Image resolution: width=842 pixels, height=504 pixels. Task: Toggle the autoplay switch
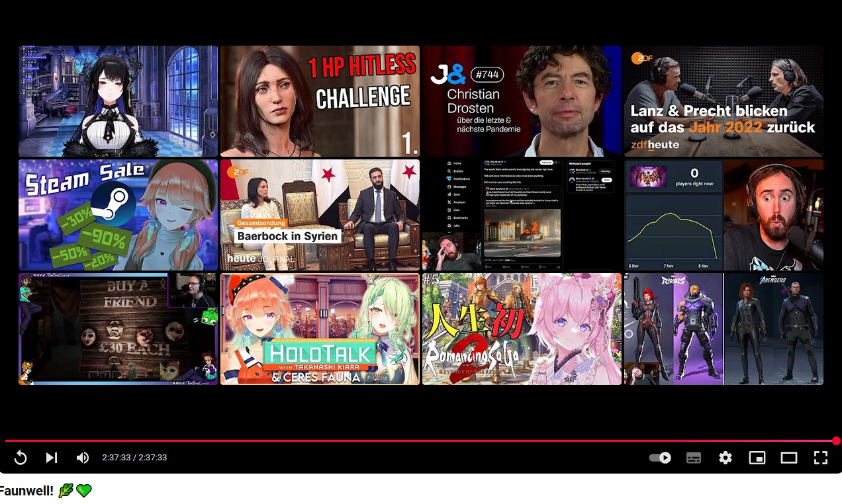pos(660,458)
